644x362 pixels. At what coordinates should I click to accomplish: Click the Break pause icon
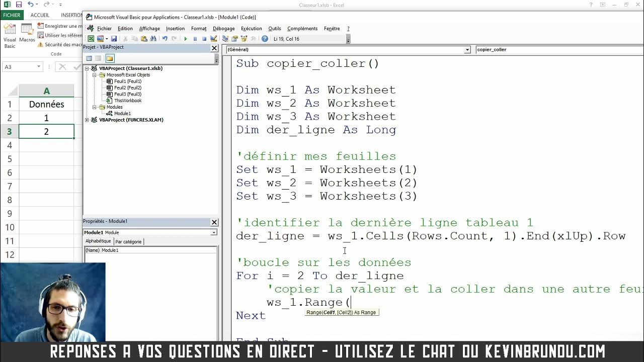point(195,39)
